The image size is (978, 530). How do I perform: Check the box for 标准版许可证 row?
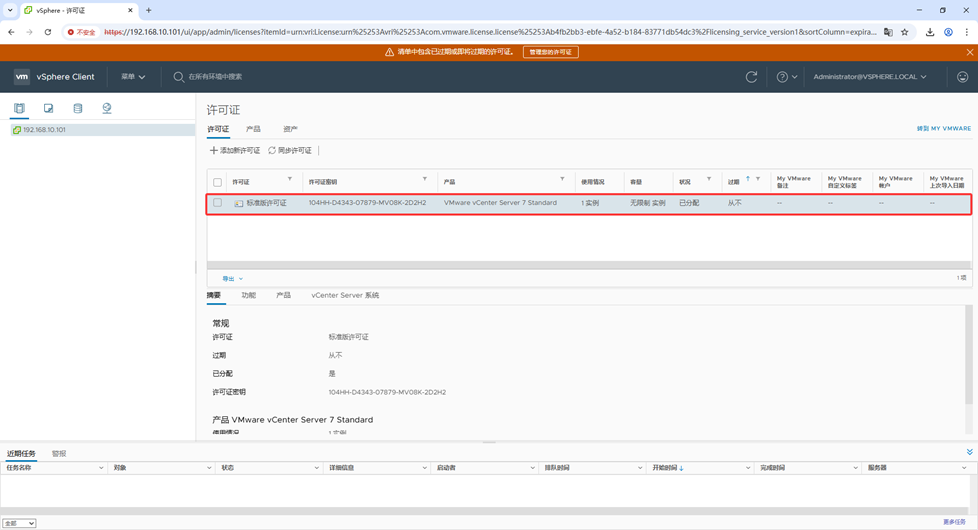(217, 203)
